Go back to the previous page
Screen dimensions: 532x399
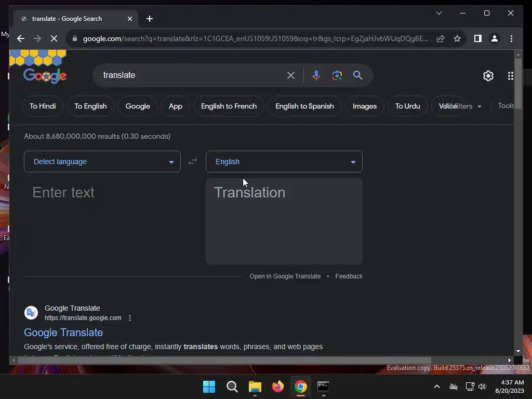coord(21,38)
